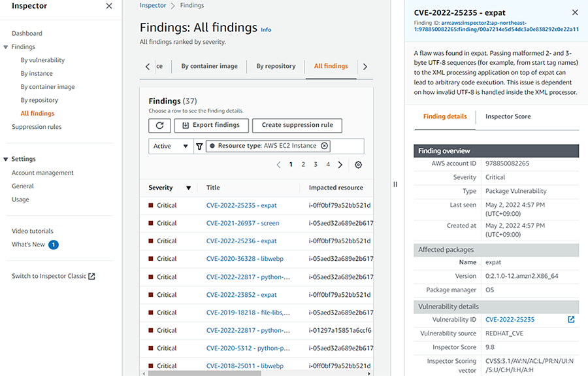588x376 pixels.
Task: Open CVE-2022-25235 - expat finding
Action: (x=242, y=205)
